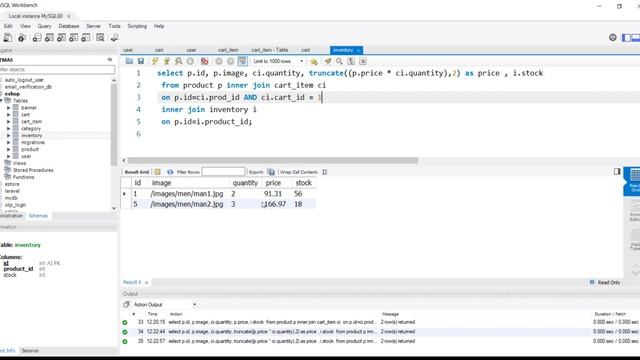Run Explain on the current statement icon
The width and height of the screenshot is (640, 360).
coord(178,61)
